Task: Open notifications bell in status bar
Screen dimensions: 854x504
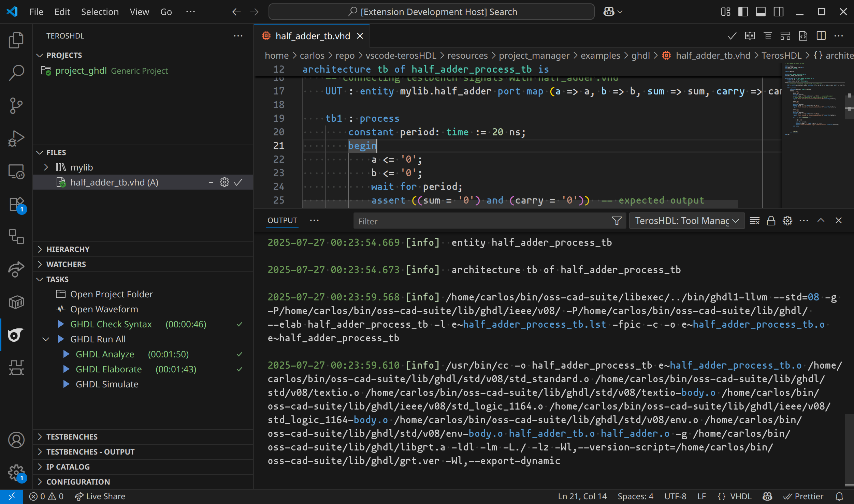Action: [x=839, y=496]
